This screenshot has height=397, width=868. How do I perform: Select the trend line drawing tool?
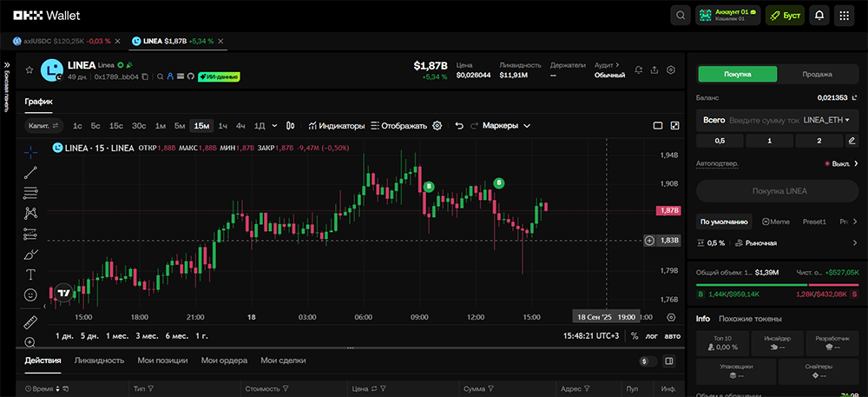pyautogui.click(x=30, y=172)
